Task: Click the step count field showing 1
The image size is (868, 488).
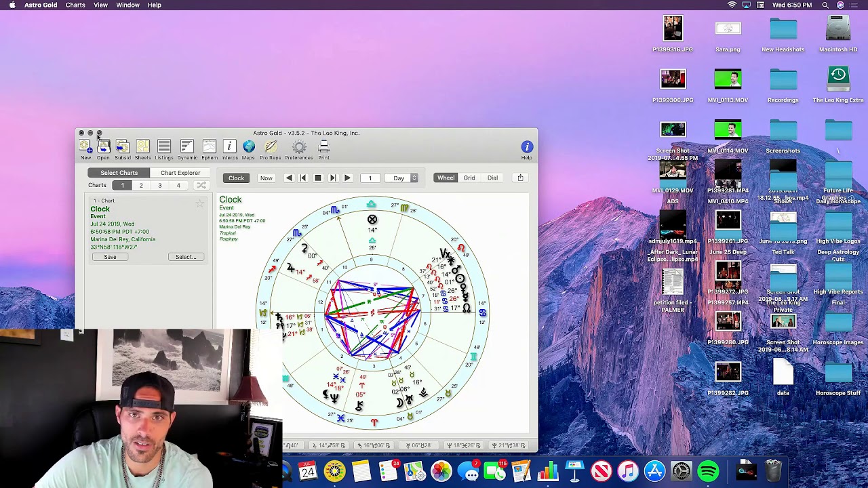Action: coord(370,178)
